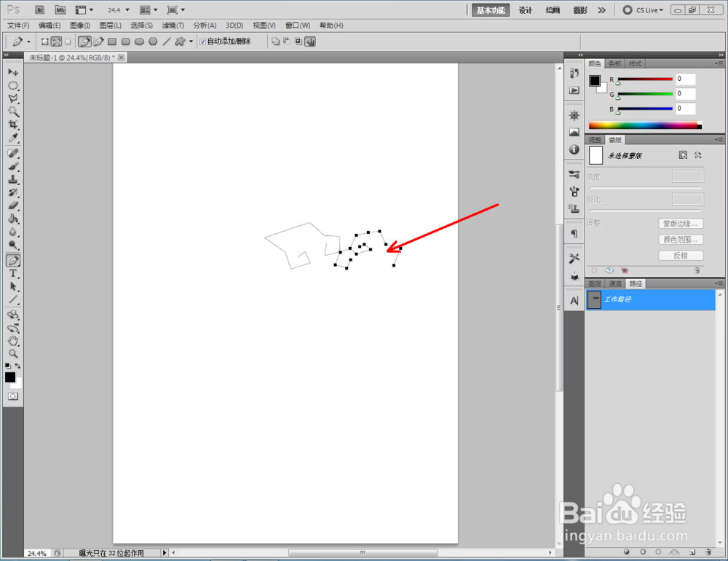Image resolution: width=728 pixels, height=561 pixels.
Task: Select the 工作路径 path row
Action: click(x=650, y=299)
